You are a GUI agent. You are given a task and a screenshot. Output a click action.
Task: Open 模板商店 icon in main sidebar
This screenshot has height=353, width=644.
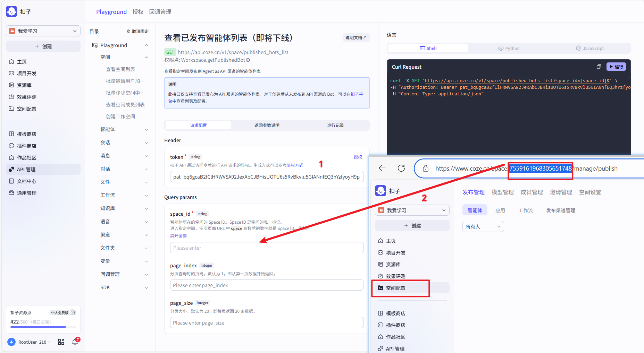coord(11,134)
